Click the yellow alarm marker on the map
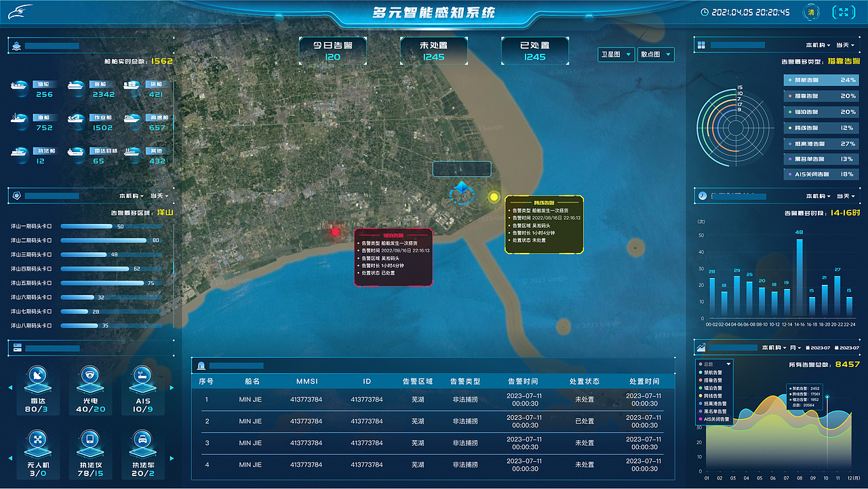868x489 pixels. coord(494,197)
